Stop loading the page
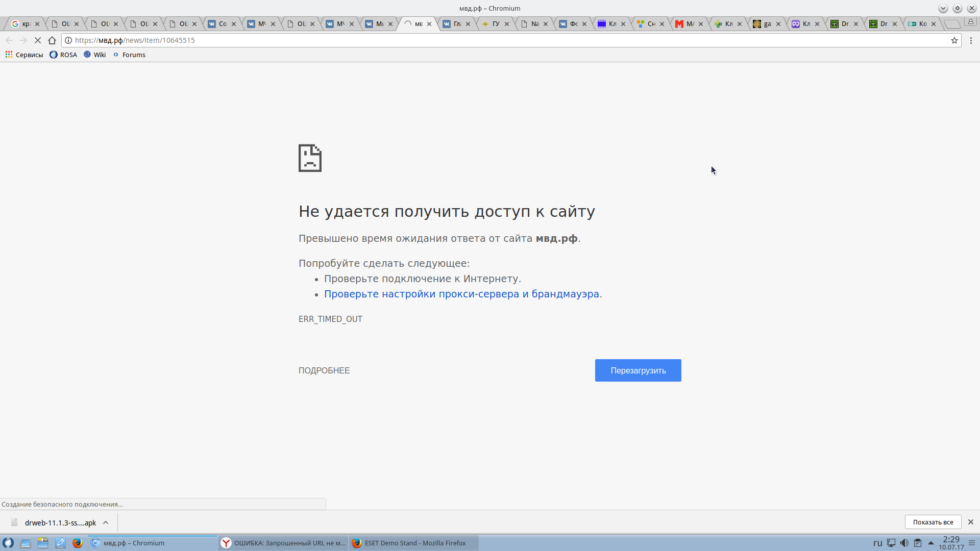 click(x=38, y=40)
